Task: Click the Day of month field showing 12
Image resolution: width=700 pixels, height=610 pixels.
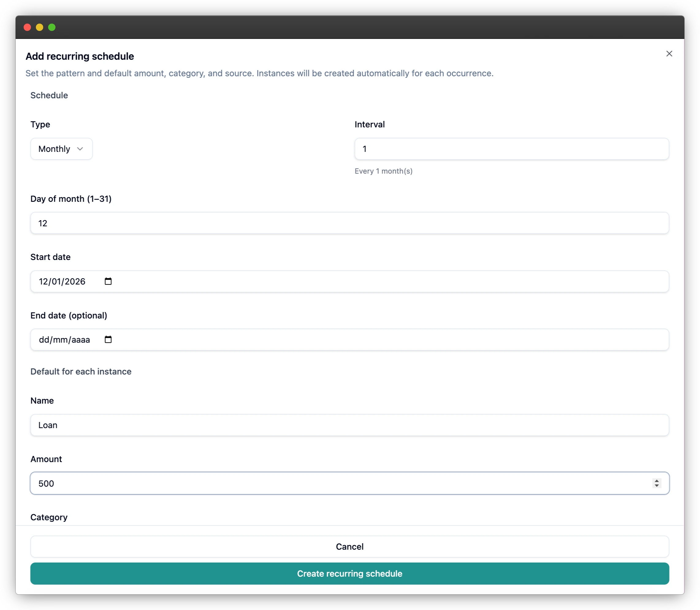Action: coord(349,223)
